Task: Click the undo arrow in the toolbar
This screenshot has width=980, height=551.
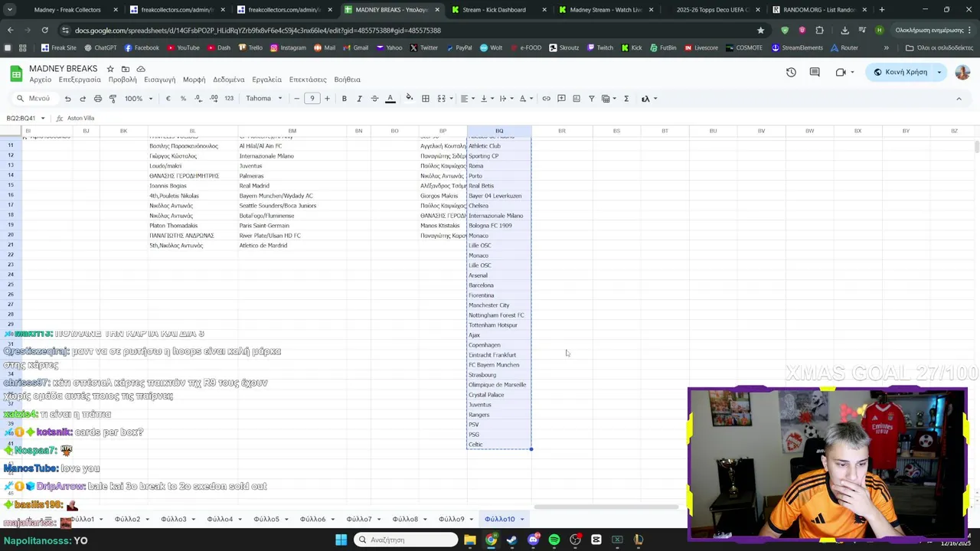Action: point(67,99)
